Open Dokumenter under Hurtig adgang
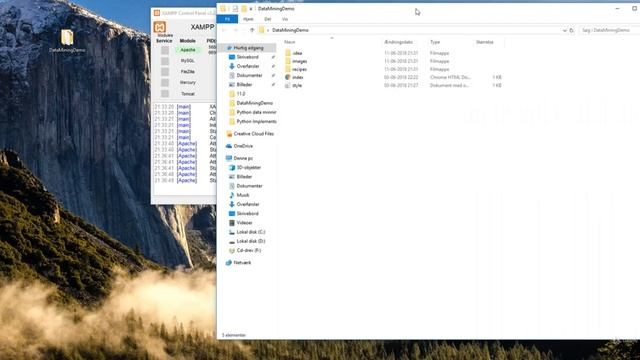 249,76
